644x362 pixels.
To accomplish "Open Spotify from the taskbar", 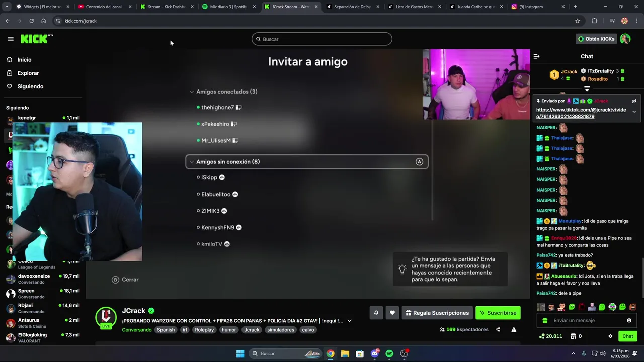I will (x=389, y=353).
